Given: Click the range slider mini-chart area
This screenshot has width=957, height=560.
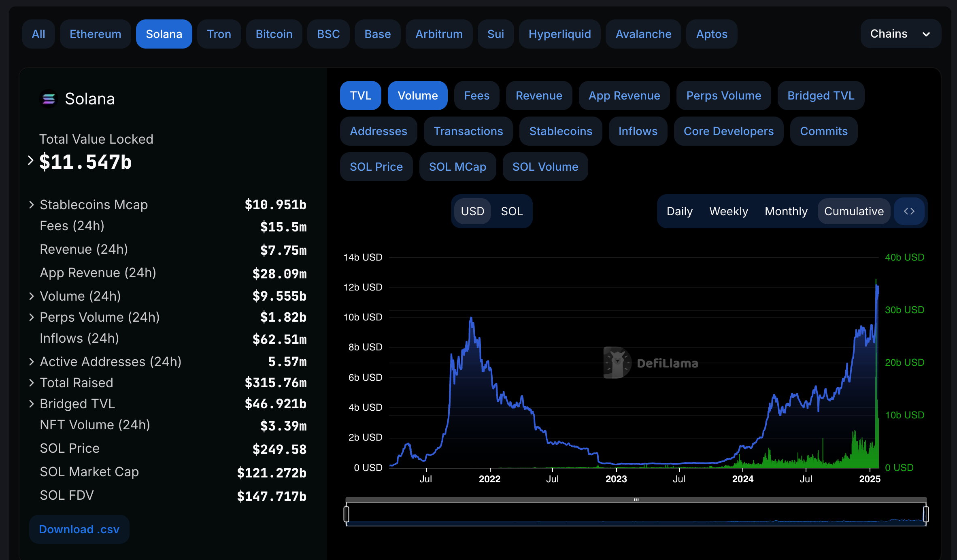Looking at the screenshot, I should (x=636, y=515).
